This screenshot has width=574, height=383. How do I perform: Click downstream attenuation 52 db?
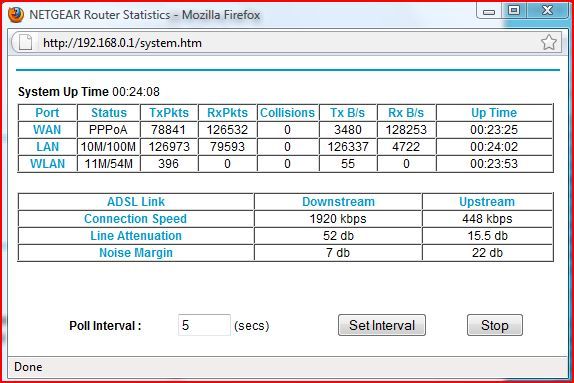[338, 236]
